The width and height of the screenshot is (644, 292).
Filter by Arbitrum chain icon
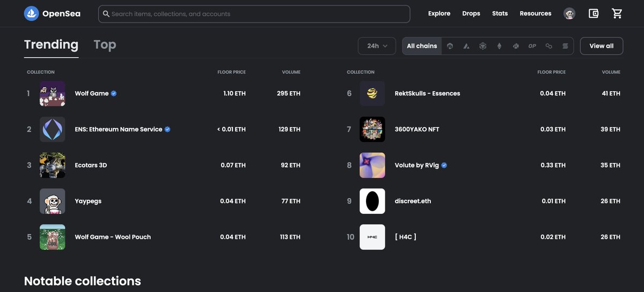coord(450,46)
